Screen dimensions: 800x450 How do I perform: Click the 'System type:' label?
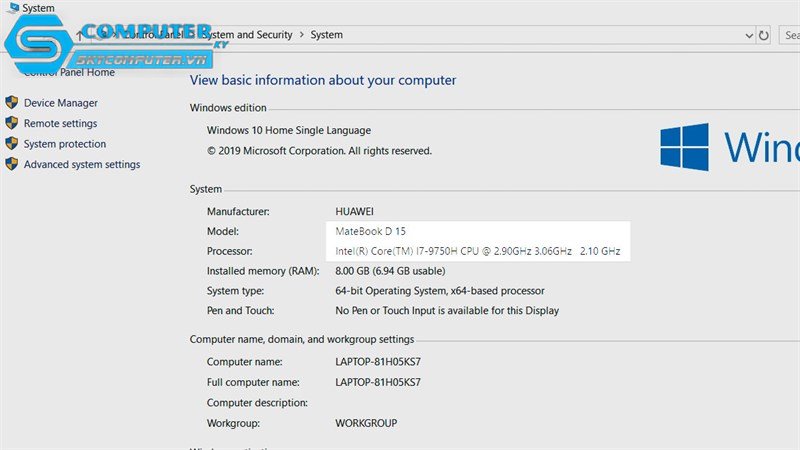click(235, 291)
